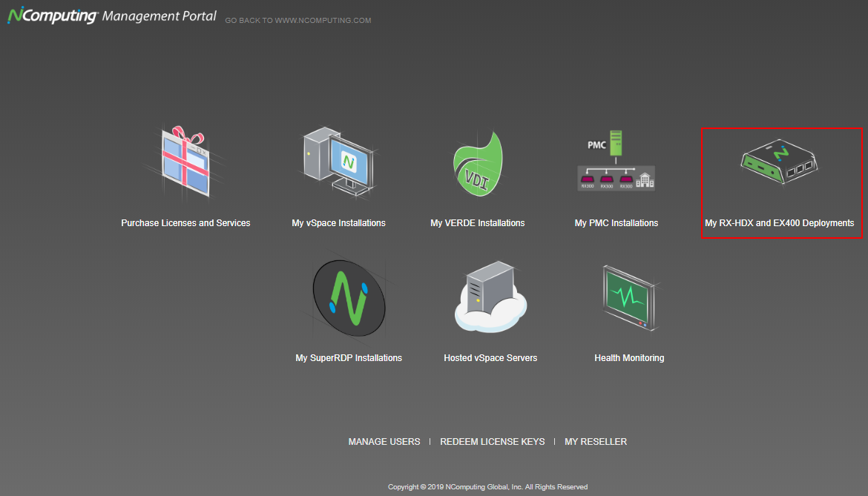Open the gift box Purchase Licenses icon

coord(185,162)
